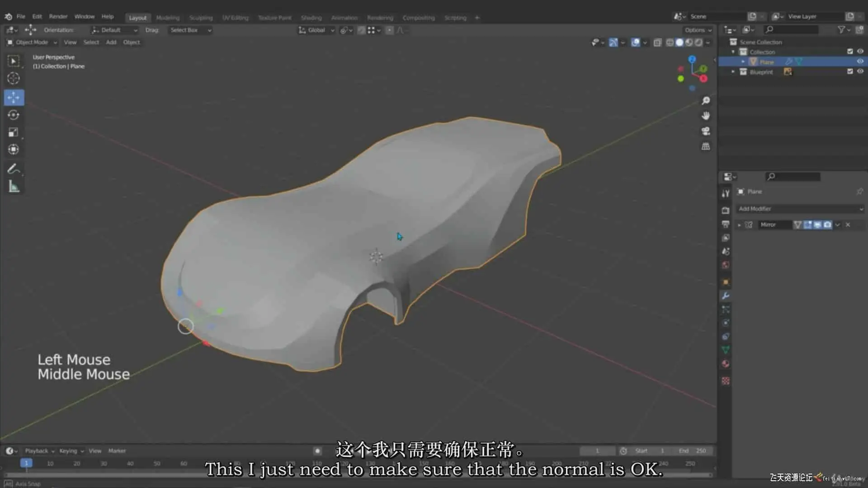Open the Add Modifier dropdown
The image size is (868, 488).
[x=800, y=209]
